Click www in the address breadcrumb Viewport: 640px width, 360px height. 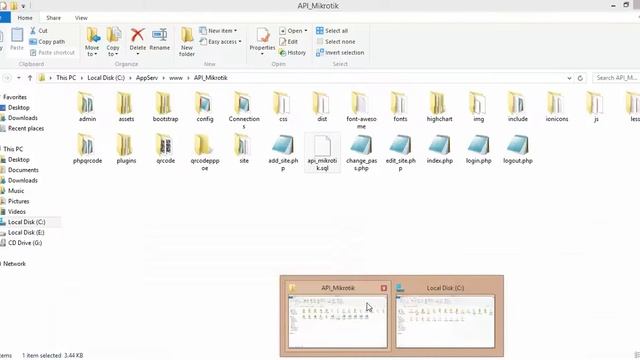[176, 78]
